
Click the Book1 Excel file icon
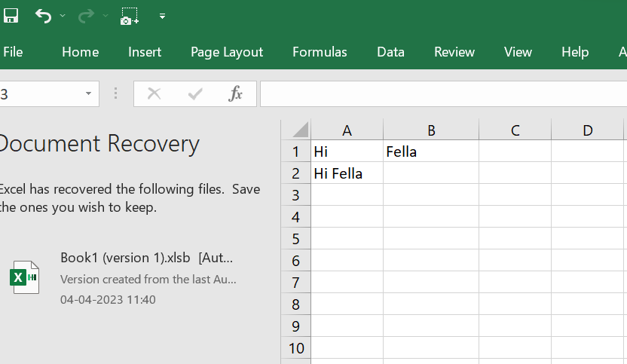[x=24, y=277]
